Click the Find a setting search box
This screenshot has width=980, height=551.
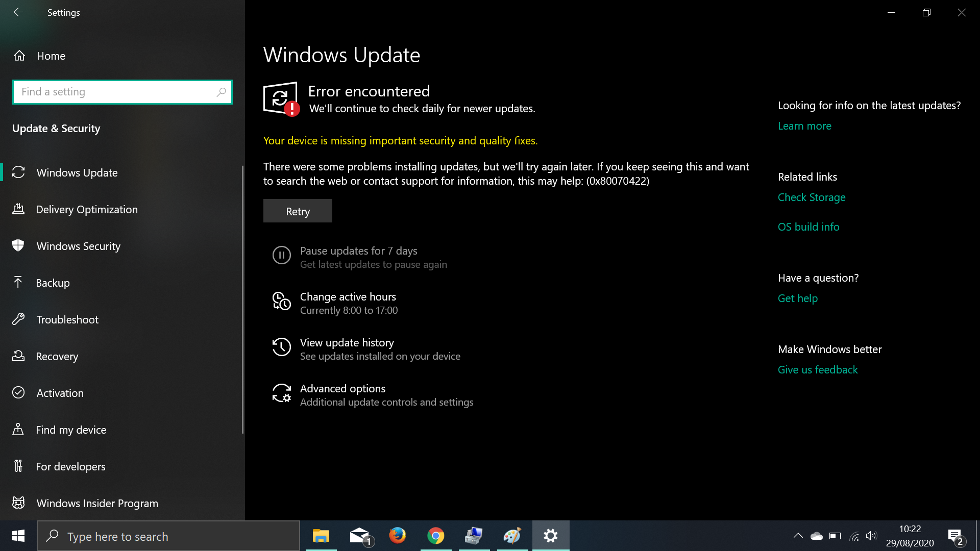(x=122, y=92)
